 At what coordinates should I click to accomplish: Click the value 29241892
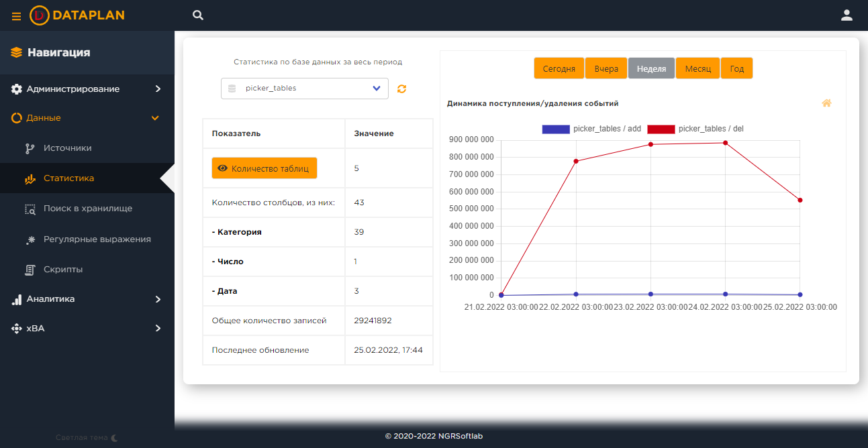373,321
